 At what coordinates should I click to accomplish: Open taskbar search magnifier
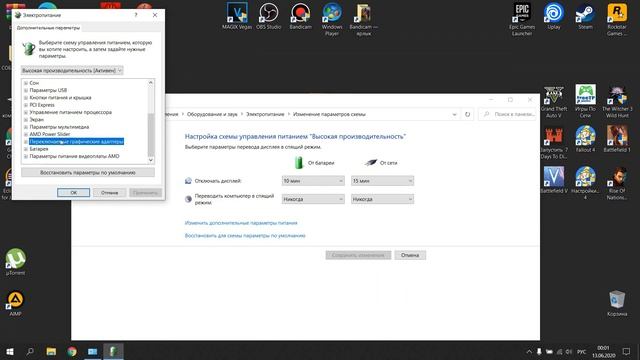click(30, 351)
